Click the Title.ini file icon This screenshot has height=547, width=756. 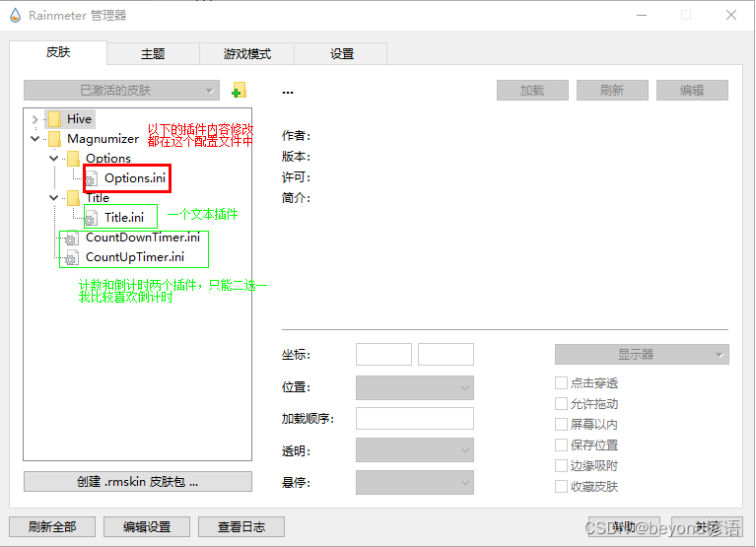coord(92,218)
